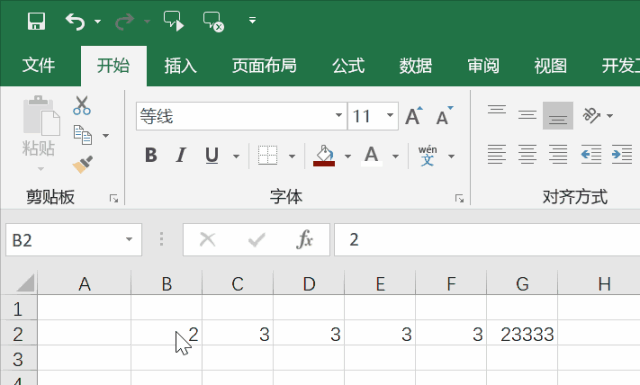Click the Redo arrow icon
Viewport: 640px width, 385px height.
[x=124, y=21]
